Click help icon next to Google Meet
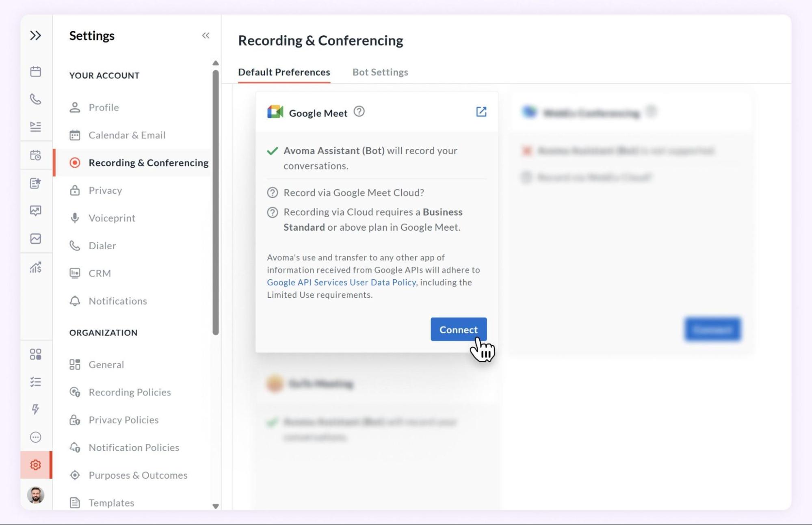Screen dimensions: 812x525 point(359,111)
